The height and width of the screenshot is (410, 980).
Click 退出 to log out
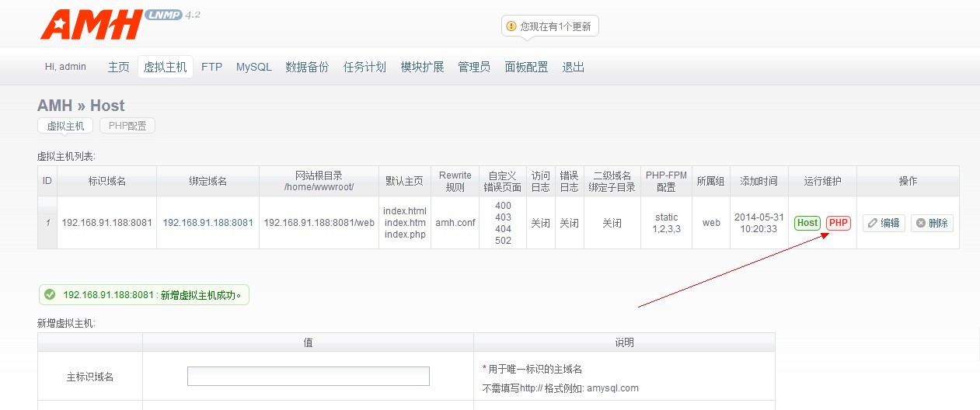pyautogui.click(x=574, y=67)
